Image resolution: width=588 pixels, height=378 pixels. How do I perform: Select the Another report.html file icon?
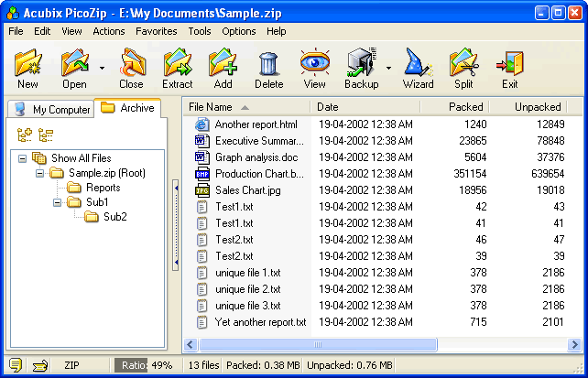[x=202, y=124]
